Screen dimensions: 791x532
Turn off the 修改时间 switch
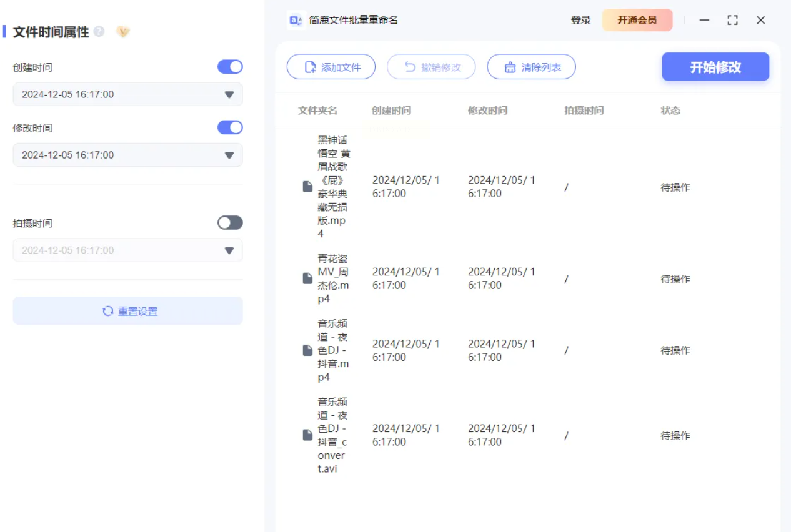(x=230, y=127)
